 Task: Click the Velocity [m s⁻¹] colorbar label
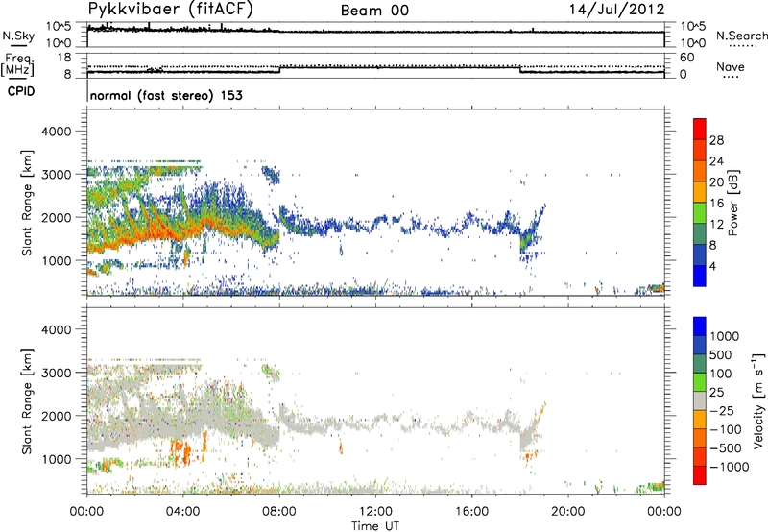(758, 400)
